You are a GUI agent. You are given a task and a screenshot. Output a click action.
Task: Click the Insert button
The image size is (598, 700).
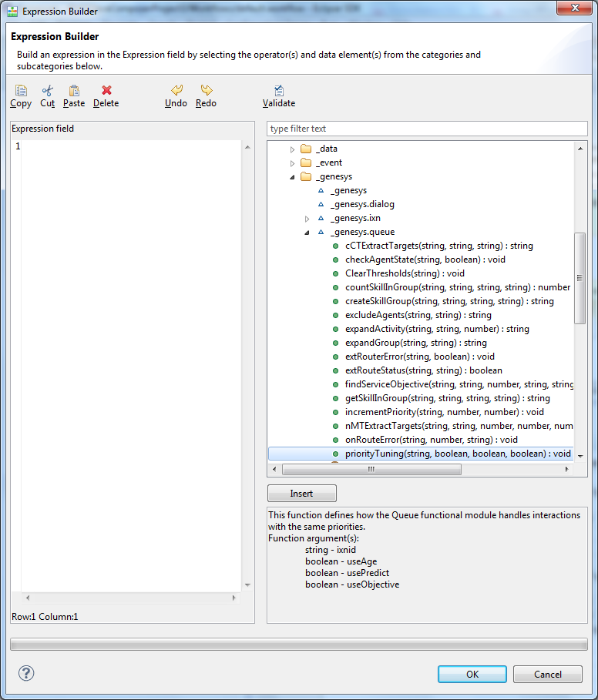coord(301,494)
